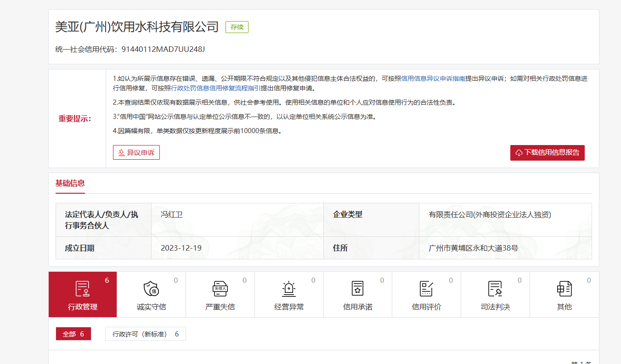Select the 信用承诺 document icon
Viewport: 621px width, 364px height.
click(357, 289)
